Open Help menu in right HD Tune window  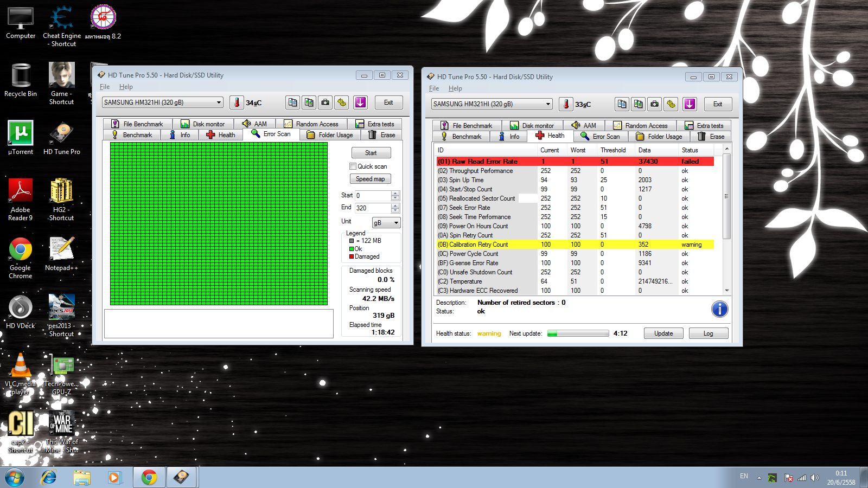pos(455,88)
